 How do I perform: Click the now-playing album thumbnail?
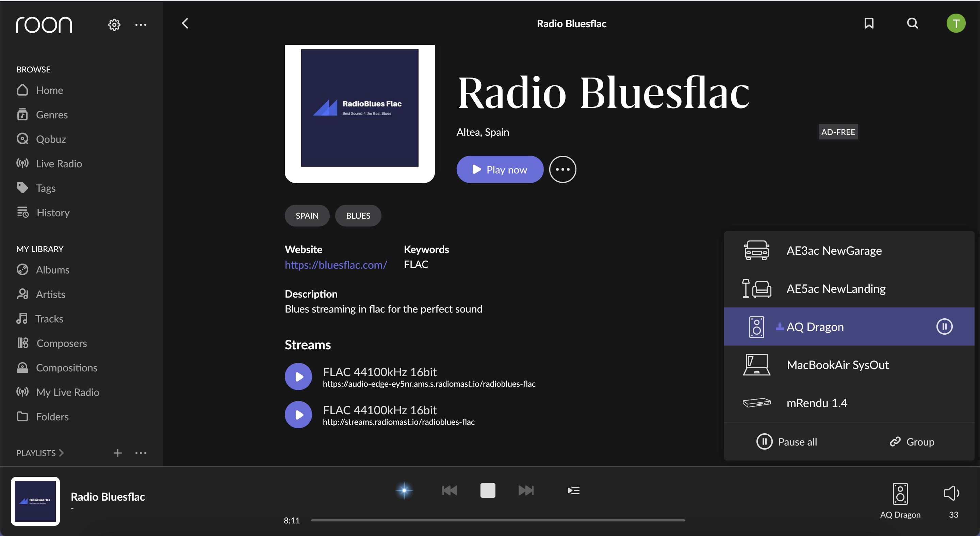(x=35, y=501)
